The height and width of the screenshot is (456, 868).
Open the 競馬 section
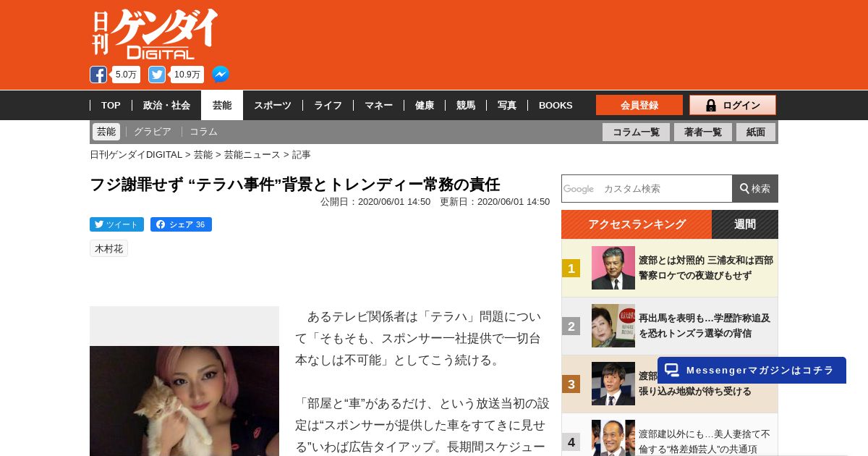(466, 106)
